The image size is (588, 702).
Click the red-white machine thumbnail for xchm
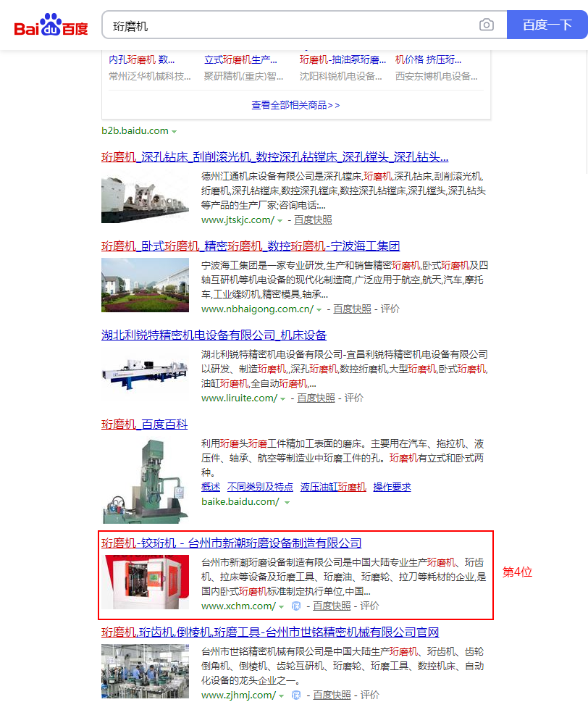pos(145,582)
